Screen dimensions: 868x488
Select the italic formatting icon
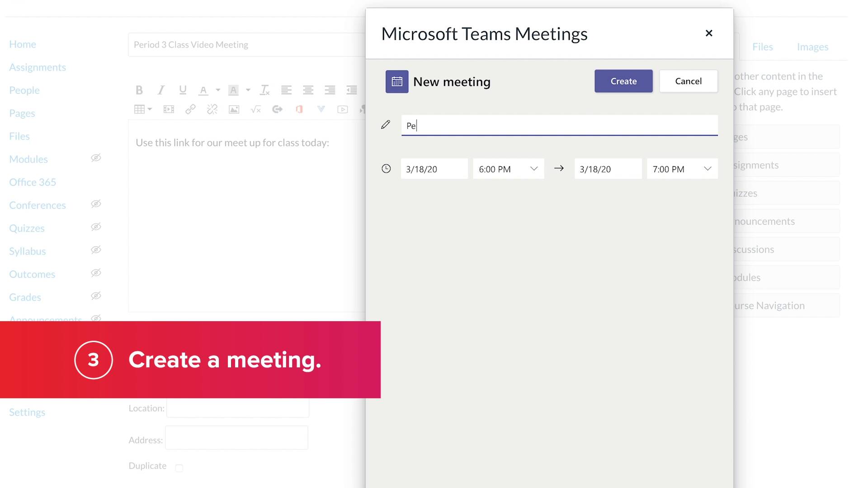tap(161, 90)
